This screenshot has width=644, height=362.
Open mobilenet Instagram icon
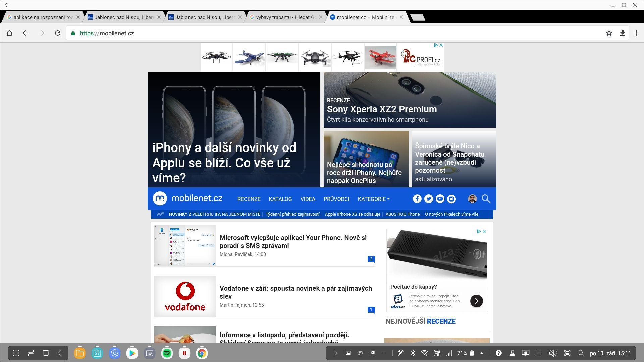451,199
